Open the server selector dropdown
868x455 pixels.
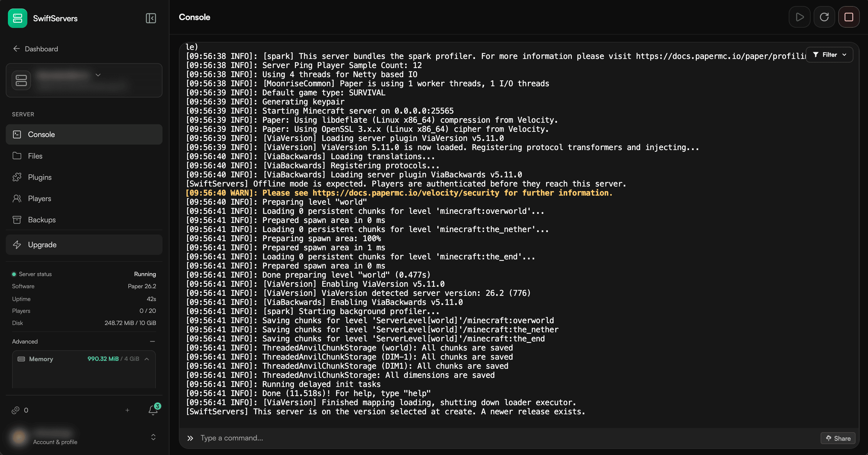point(84,80)
